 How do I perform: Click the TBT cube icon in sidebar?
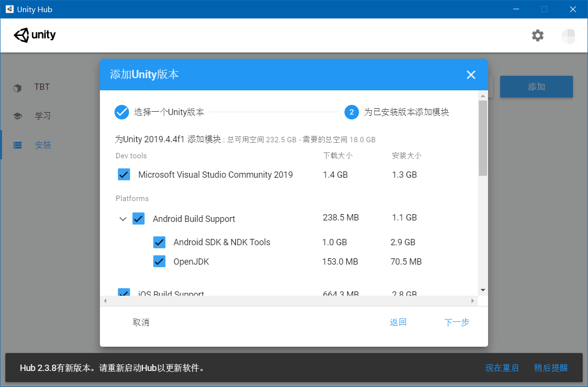tap(17, 88)
